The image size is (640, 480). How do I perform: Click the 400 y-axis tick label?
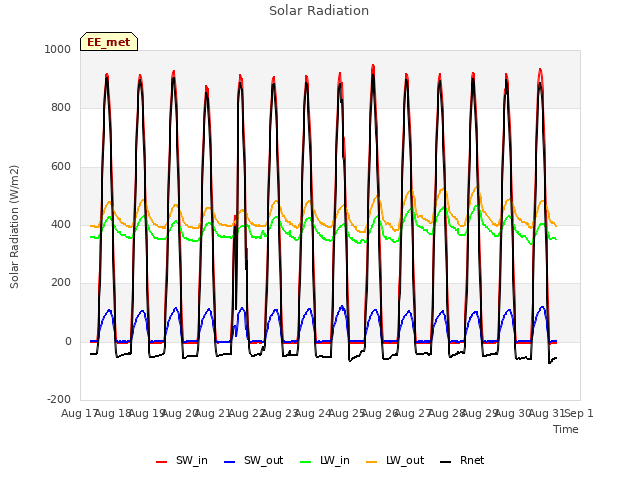(x=61, y=224)
